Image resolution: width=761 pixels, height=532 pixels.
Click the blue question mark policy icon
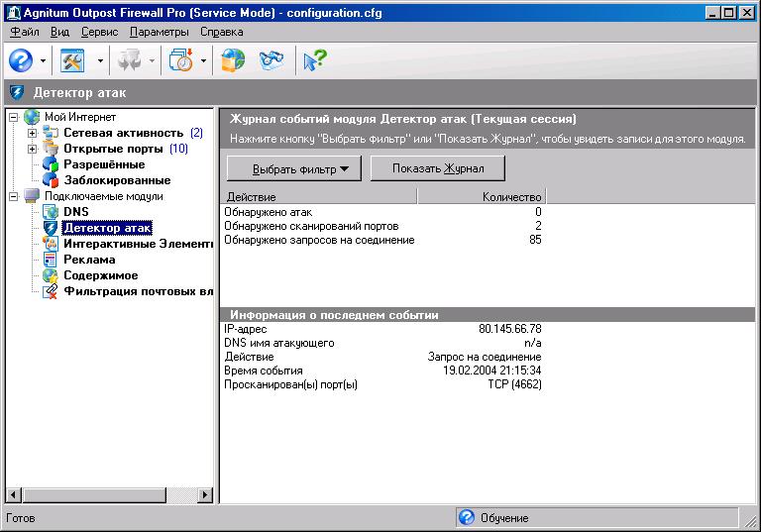point(21,60)
